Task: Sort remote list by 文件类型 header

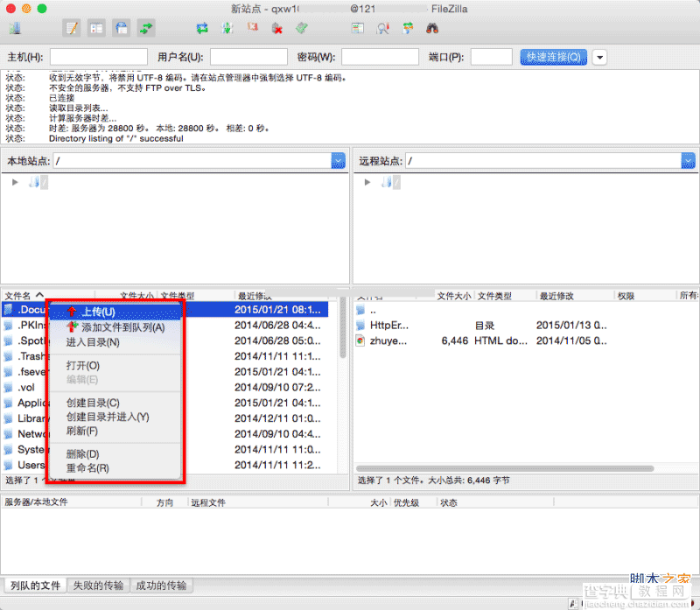Action: [x=505, y=296]
